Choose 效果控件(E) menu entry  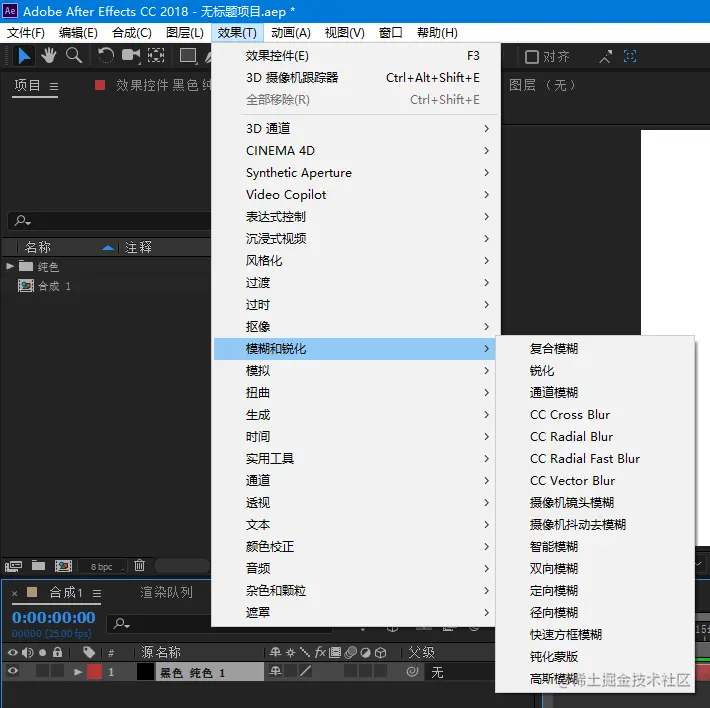click(354, 56)
